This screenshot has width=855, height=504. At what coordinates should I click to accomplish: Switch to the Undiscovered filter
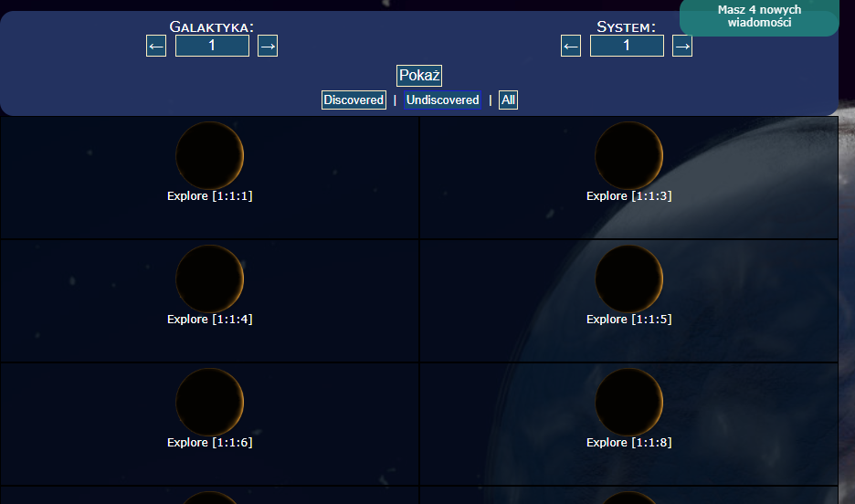tap(443, 100)
